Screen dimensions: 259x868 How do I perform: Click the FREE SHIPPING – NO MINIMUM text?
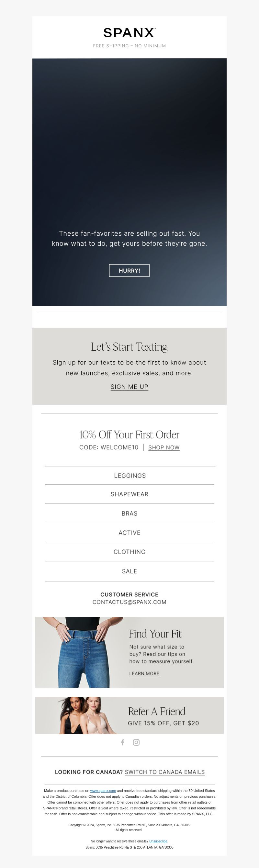(x=129, y=46)
